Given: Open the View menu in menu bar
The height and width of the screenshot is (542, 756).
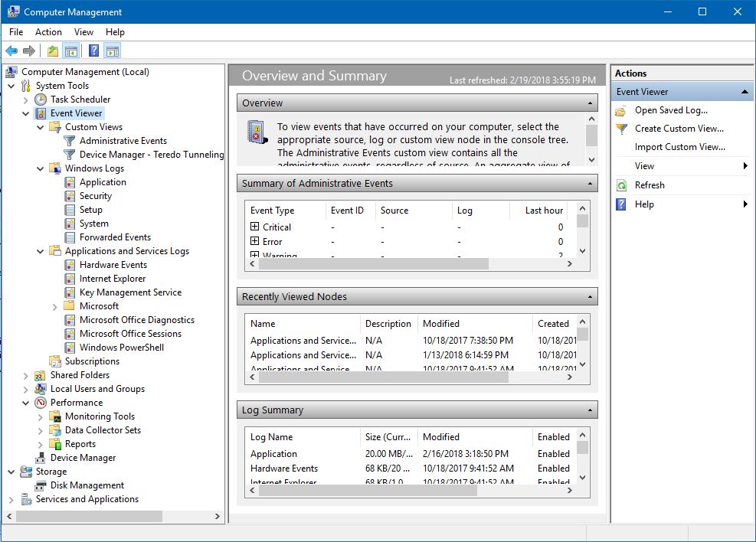Looking at the screenshot, I should 83,32.
